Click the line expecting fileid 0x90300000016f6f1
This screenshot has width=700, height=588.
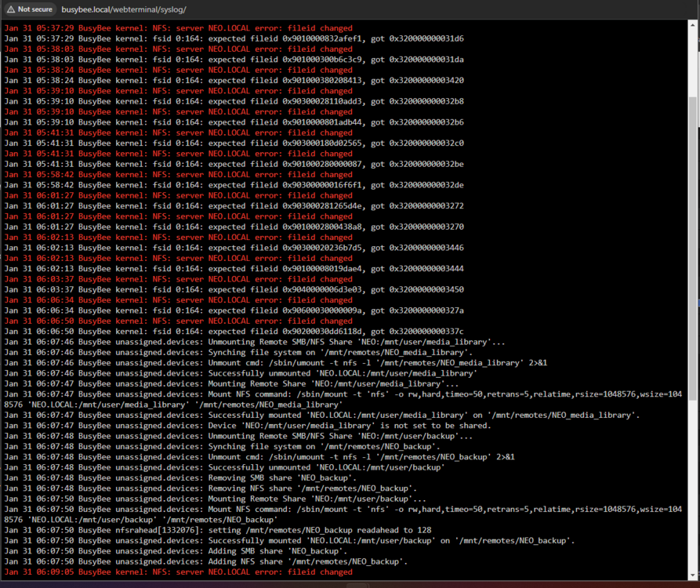tap(234, 185)
